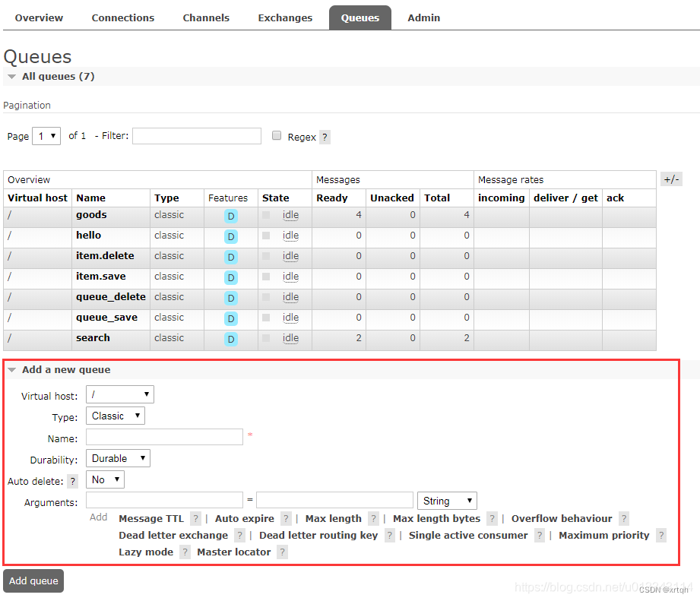
Task: Click the D feature badge for item.delete queue
Action: tap(231, 258)
